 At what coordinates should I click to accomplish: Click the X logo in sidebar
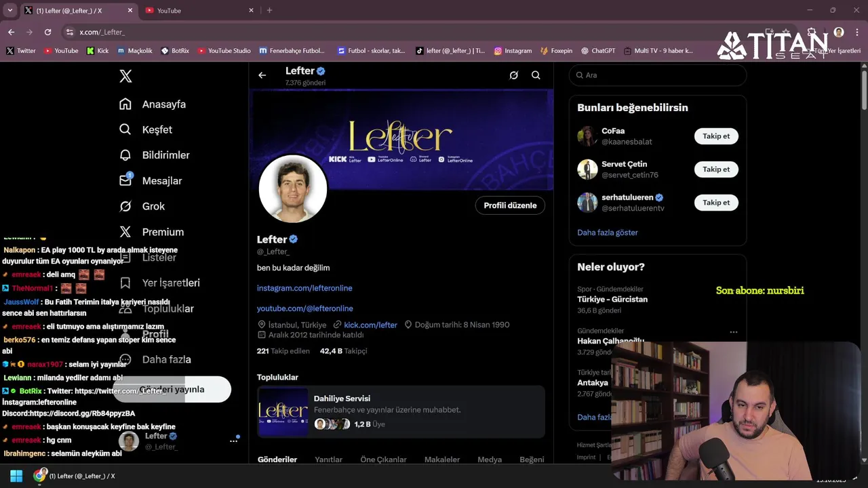pos(125,76)
